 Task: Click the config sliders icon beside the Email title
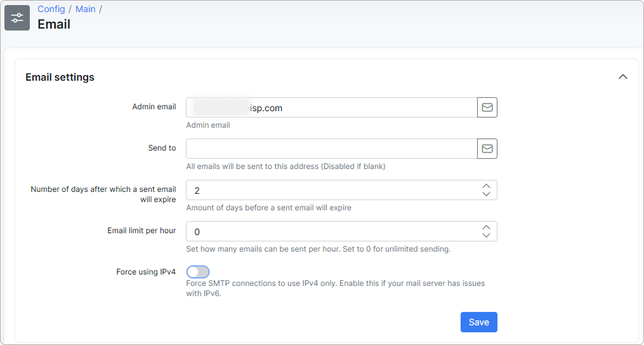(x=17, y=18)
